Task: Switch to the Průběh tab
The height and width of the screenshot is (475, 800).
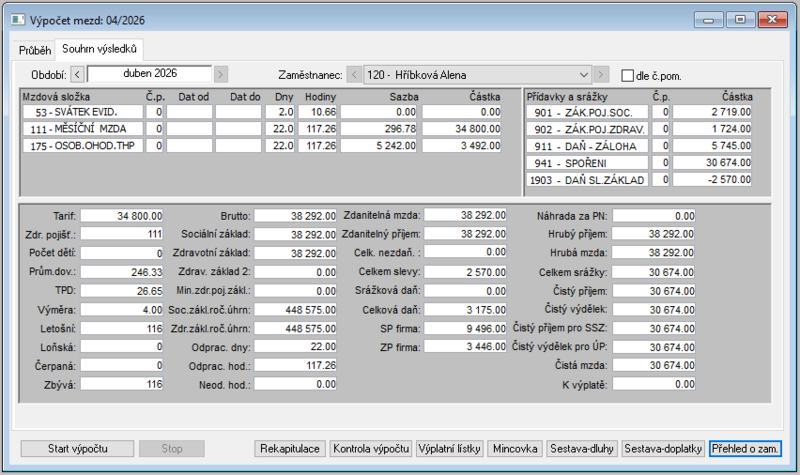Action: pyautogui.click(x=35, y=50)
